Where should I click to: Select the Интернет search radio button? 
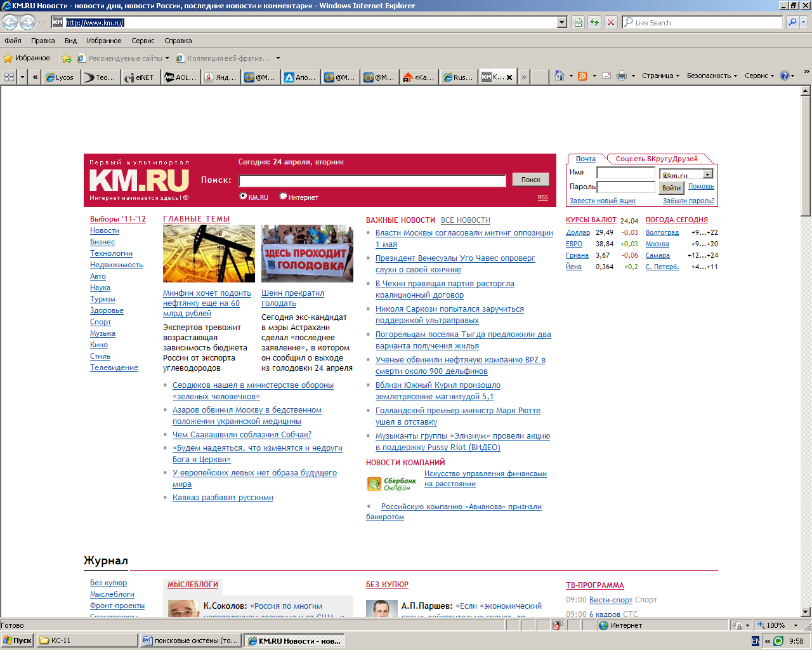tap(283, 196)
